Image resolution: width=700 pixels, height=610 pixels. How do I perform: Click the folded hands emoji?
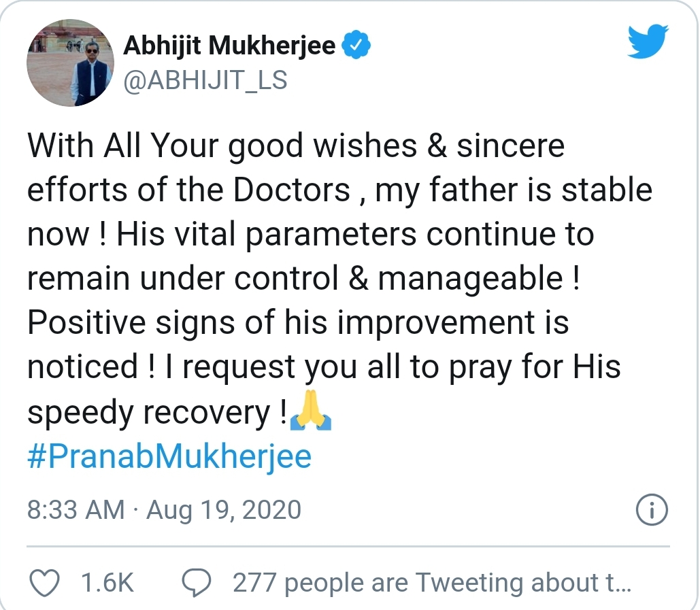tap(311, 410)
